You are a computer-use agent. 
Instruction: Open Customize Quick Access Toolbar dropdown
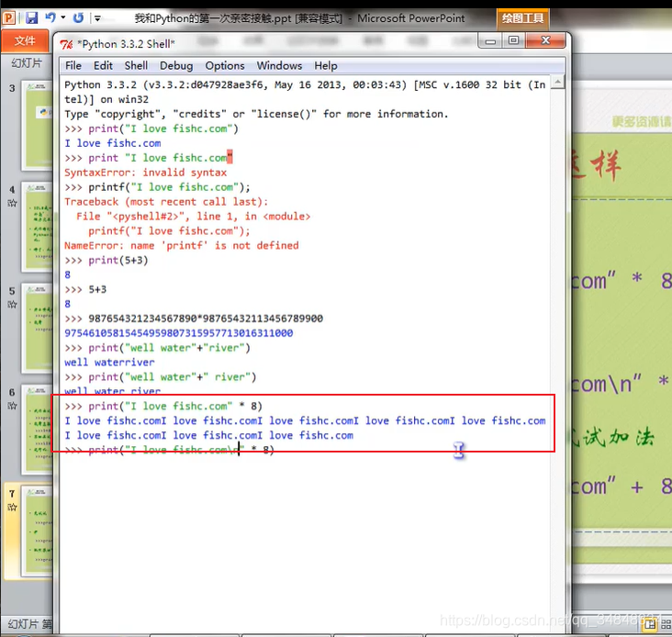pyautogui.click(x=97, y=18)
